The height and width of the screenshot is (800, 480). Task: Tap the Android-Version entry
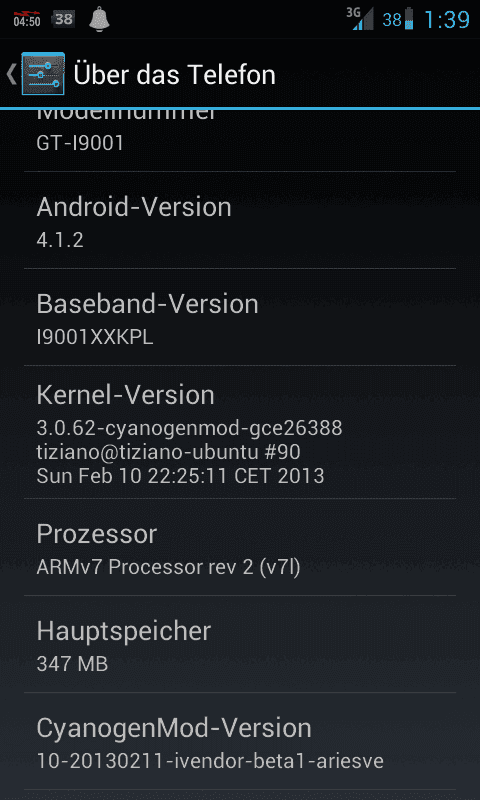pyautogui.click(x=240, y=220)
